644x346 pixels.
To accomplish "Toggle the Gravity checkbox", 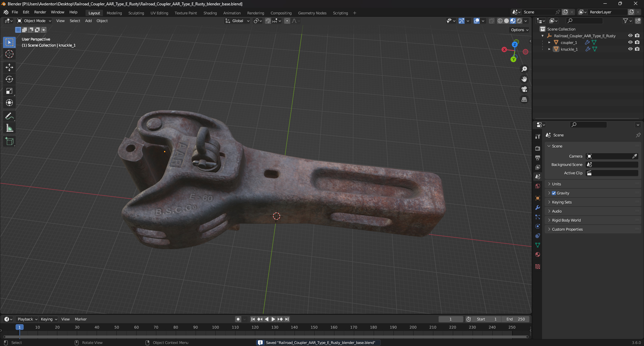I will [554, 193].
